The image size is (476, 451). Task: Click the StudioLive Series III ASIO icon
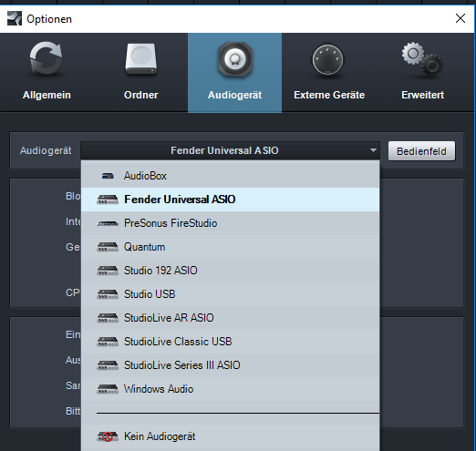pos(108,365)
